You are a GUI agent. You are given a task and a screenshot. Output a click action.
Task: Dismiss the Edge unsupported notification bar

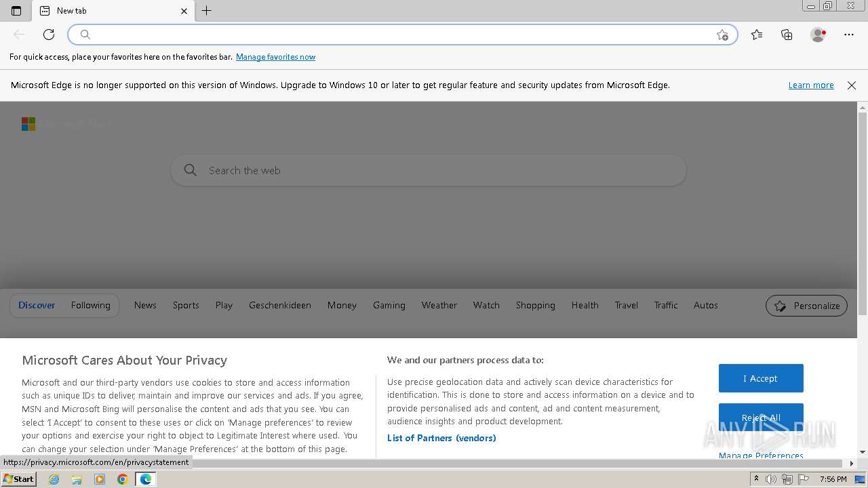click(x=852, y=85)
